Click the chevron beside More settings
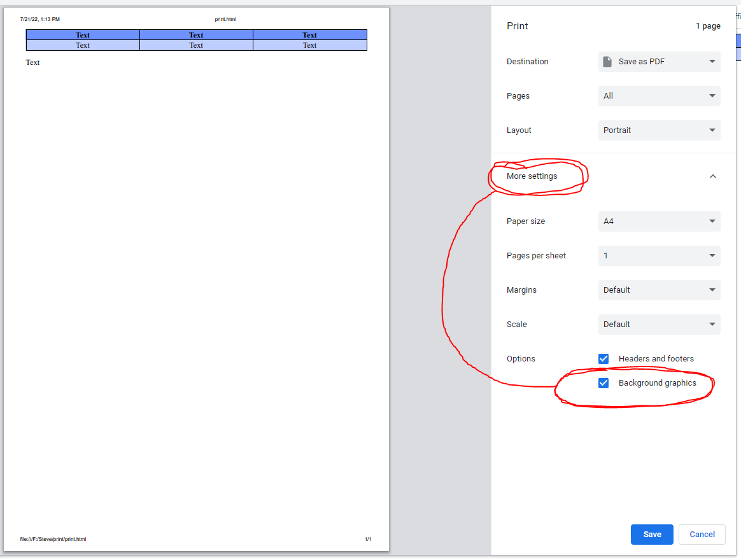Screen dimensions: 741x560 coord(712,176)
